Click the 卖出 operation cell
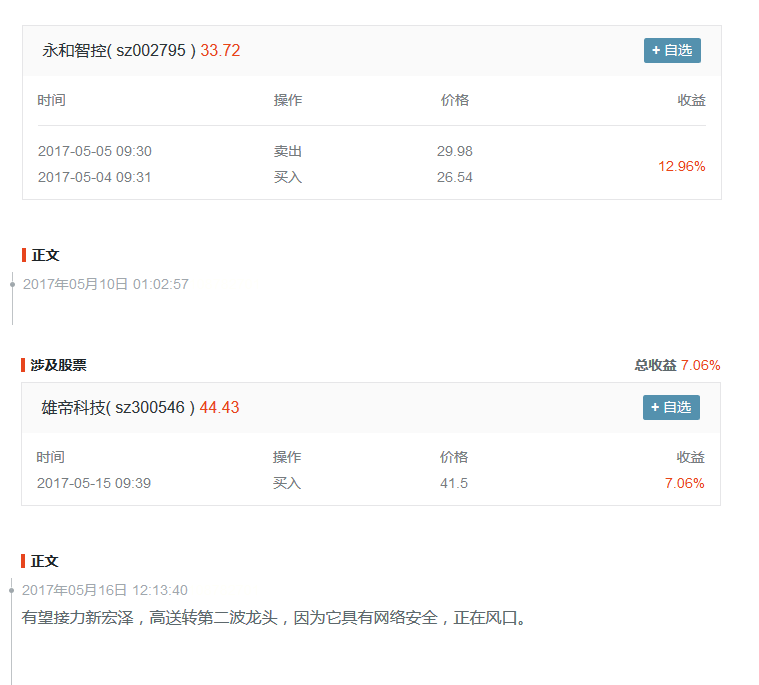This screenshot has width=759, height=685. coord(288,151)
